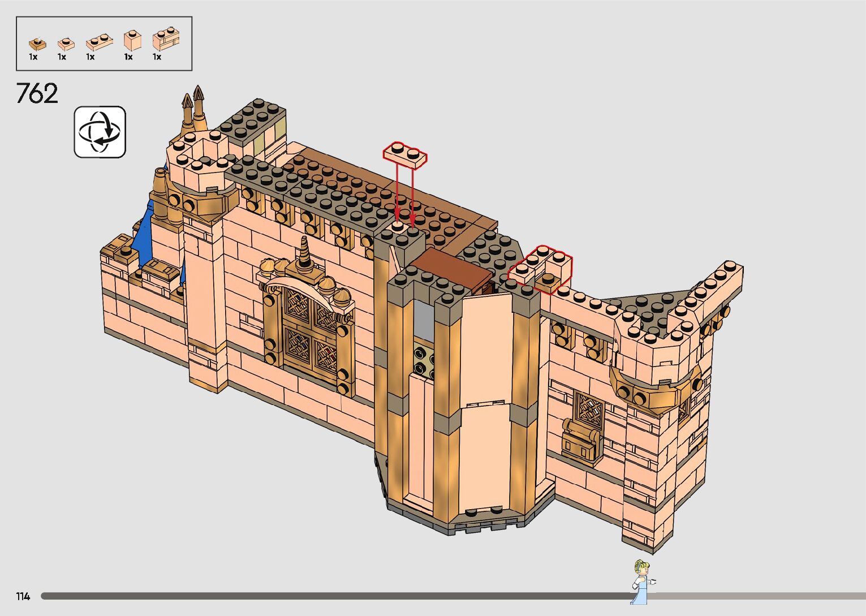Click the red-outlined 1x2 plate above the roof
The image size is (866, 616).
[404, 156]
